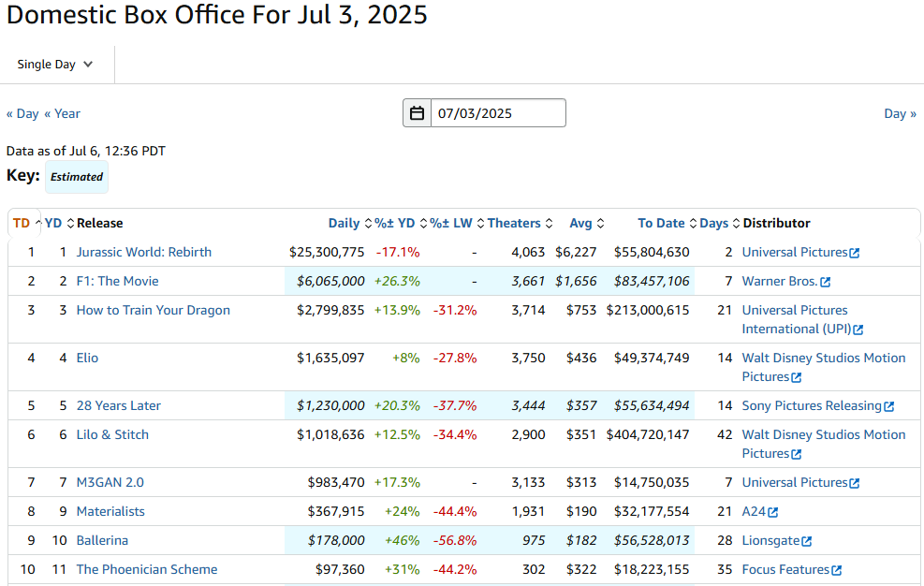Screen dimensions: 924x586
Task: Open Lilo & Stitch release link
Action: click(112, 434)
